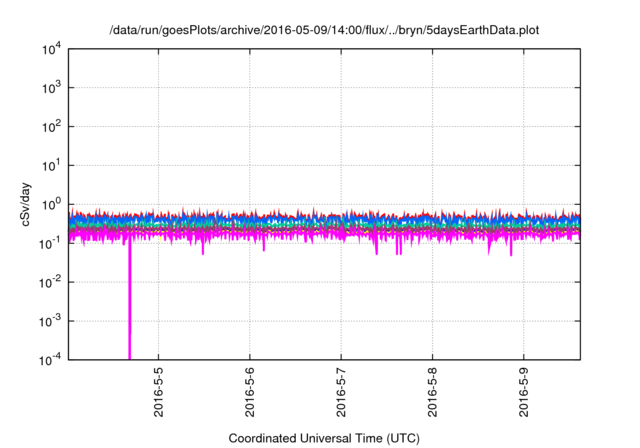Click the 10^3 y-axis tick label
Screen dimensions: 640x448
click(x=51, y=88)
